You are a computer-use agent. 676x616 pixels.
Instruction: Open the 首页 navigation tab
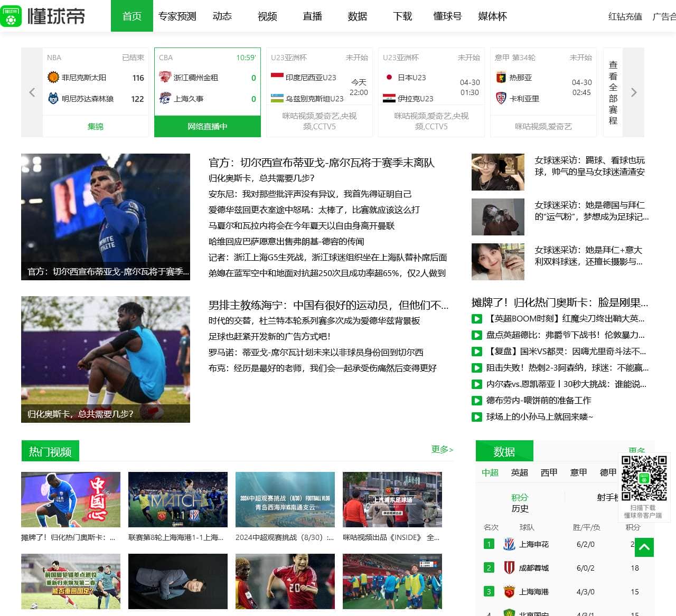132,16
